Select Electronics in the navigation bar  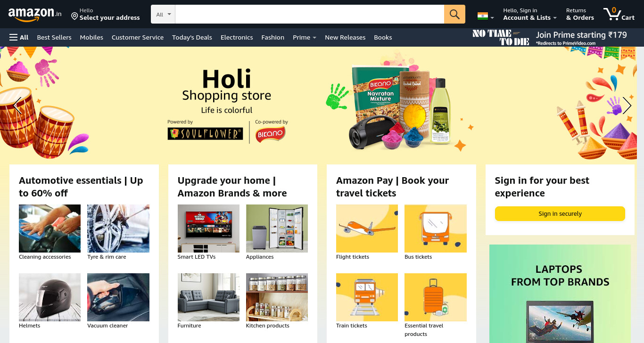tap(237, 37)
